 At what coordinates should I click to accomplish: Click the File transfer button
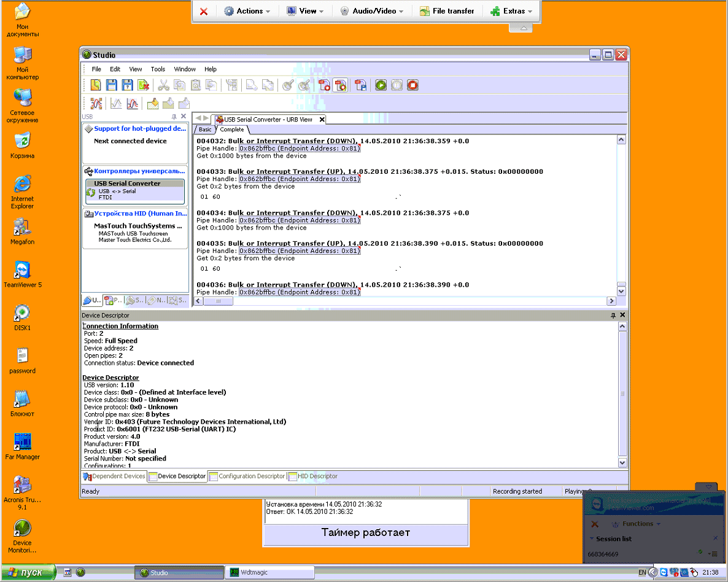(x=447, y=11)
